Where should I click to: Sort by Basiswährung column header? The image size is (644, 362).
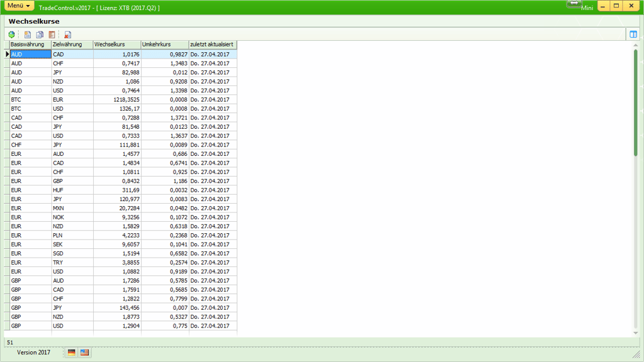[30, 45]
